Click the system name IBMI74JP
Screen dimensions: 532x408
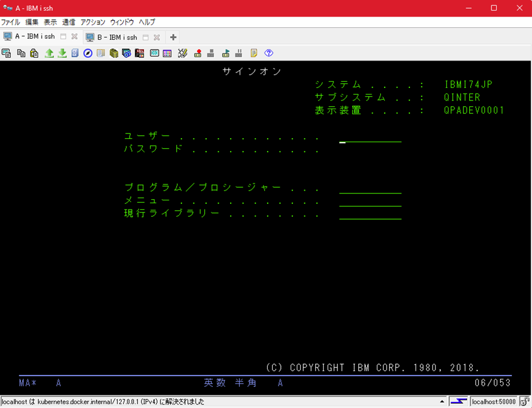pyautogui.click(x=468, y=84)
